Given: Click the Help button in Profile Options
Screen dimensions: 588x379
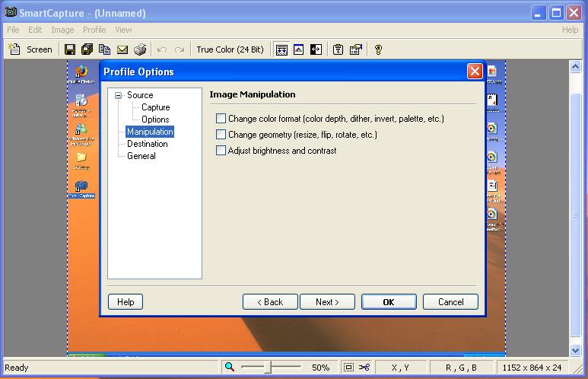Looking at the screenshot, I should coord(126,301).
